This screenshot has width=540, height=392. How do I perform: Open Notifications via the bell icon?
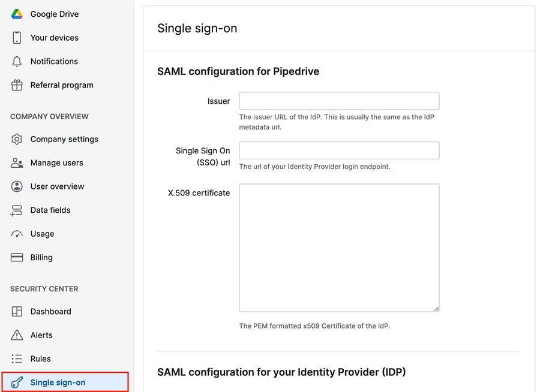point(17,61)
